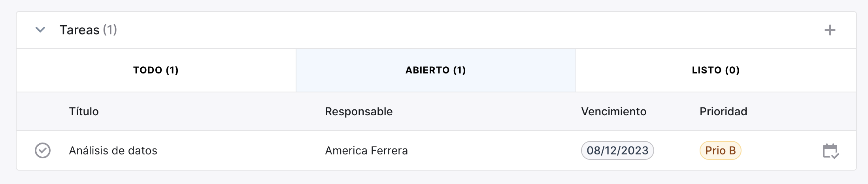Image resolution: width=868 pixels, height=184 pixels.
Task: Click the Tareas section title
Action: (79, 30)
